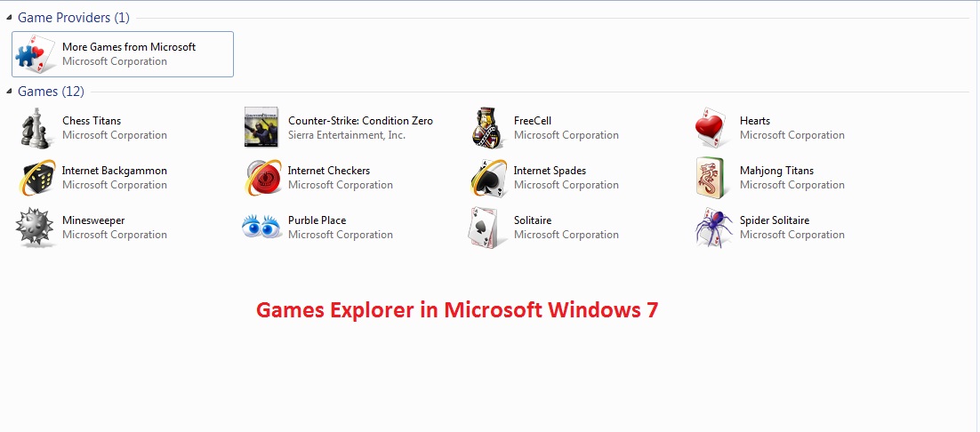980x432 pixels.
Task: Select More Games from Microsoft item
Action: tap(129, 53)
